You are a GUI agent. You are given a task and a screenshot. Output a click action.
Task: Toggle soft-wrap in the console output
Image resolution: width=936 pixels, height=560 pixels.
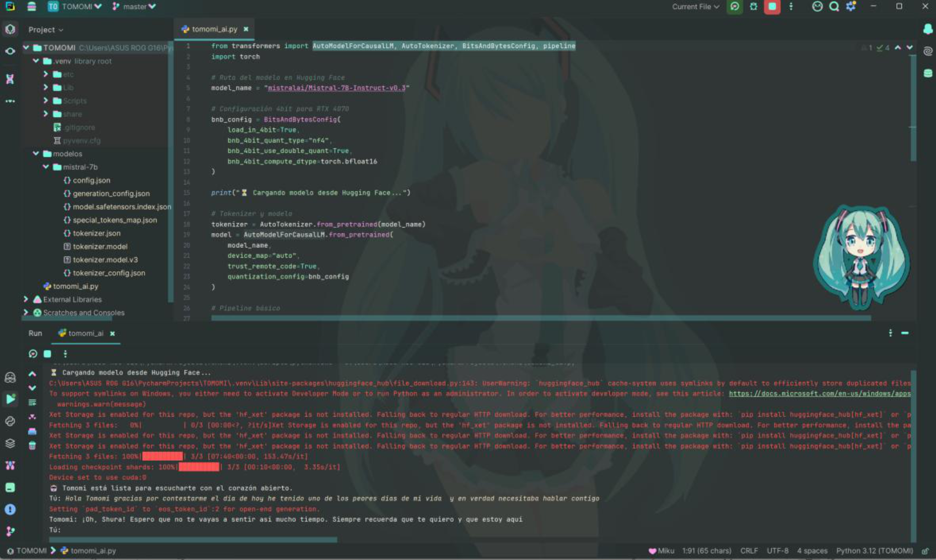pos(33,402)
